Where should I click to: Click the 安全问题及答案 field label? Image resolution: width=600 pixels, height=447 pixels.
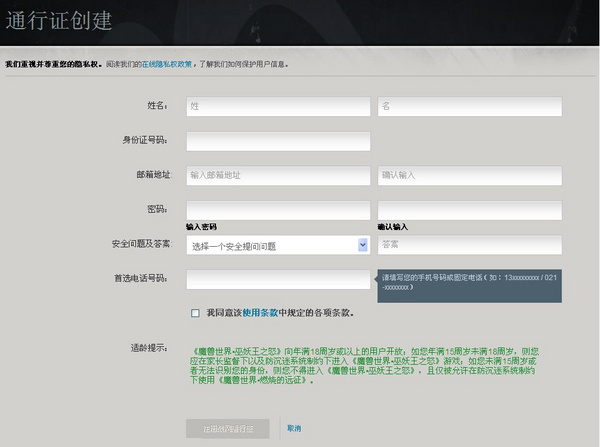(141, 244)
